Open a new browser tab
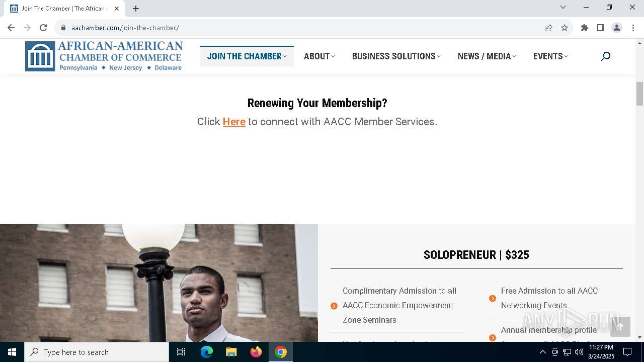 [x=136, y=9]
